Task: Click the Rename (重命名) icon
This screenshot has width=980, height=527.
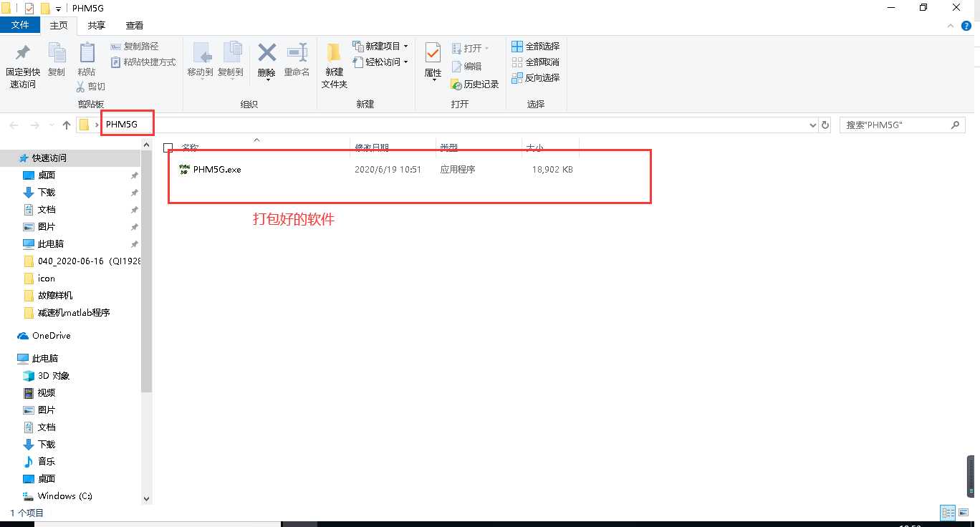Action: pyautogui.click(x=297, y=53)
